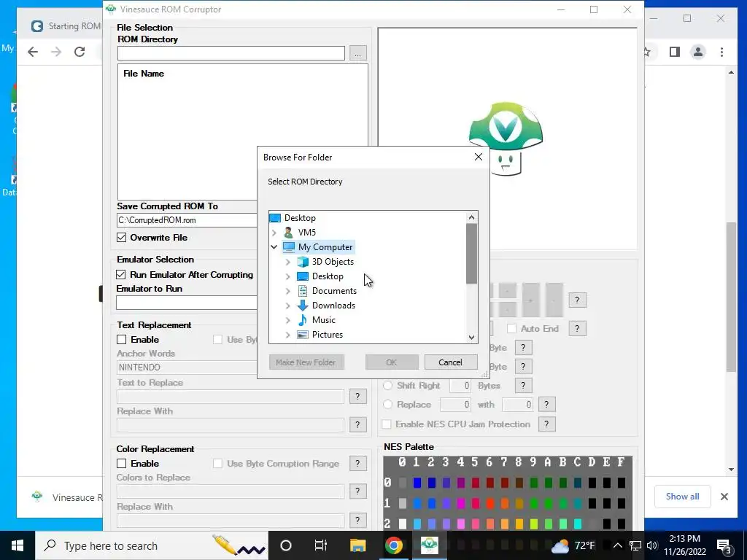Click the weather 72°F taskbar widget
The width and height of the screenshot is (747, 560).
pyautogui.click(x=573, y=545)
